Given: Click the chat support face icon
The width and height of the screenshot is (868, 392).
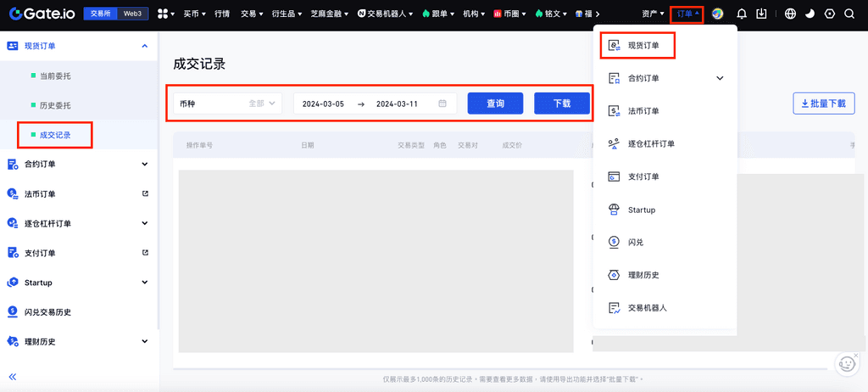Looking at the screenshot, I should [845, 364].
